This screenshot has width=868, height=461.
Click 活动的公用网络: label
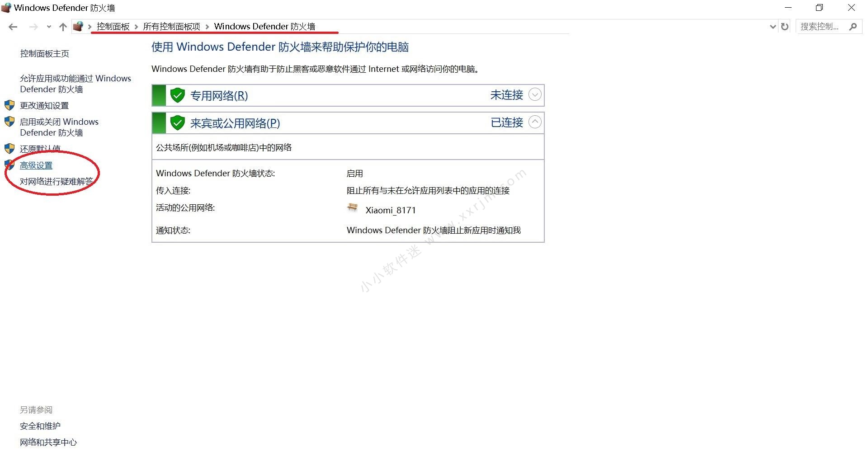click(185, 208)
